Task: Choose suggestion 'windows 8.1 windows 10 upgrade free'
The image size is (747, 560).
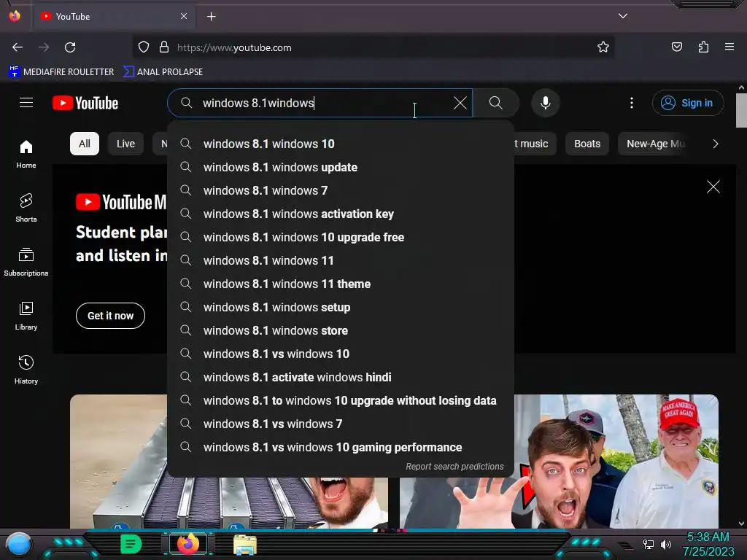Action: pyautogui.click(x=341, y=237)
